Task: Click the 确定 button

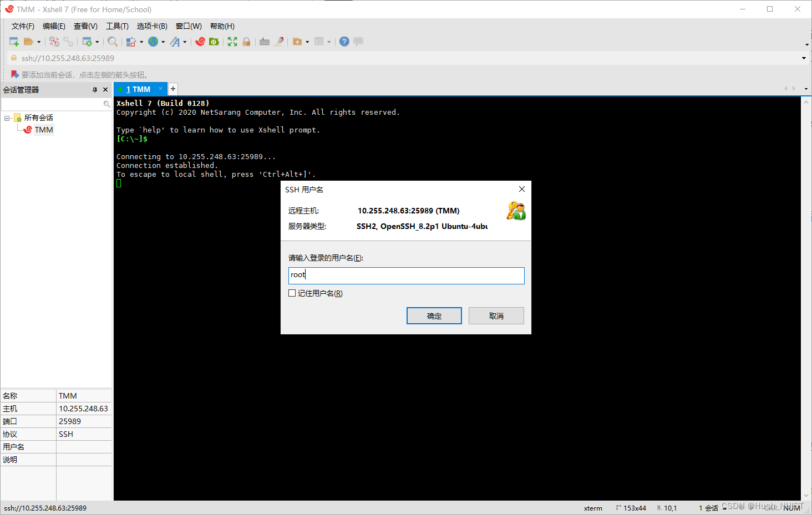Action: coord(434,316)
